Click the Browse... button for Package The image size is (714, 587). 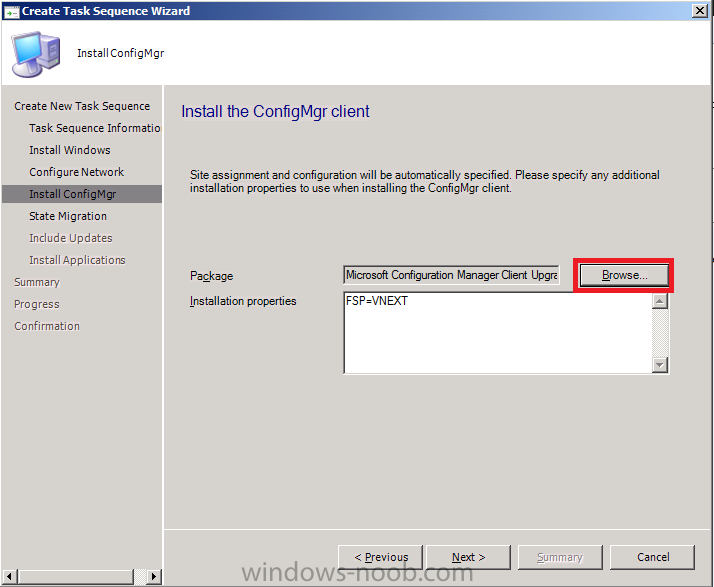point(624,275)
